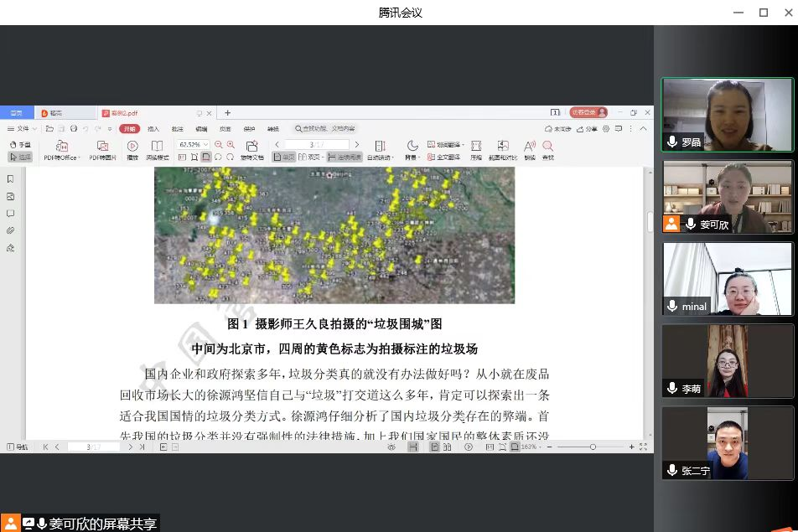Click the PDF转图片 export icon
Image resolution: width=798 pixels, height=532 pixels.
(102, 147)
